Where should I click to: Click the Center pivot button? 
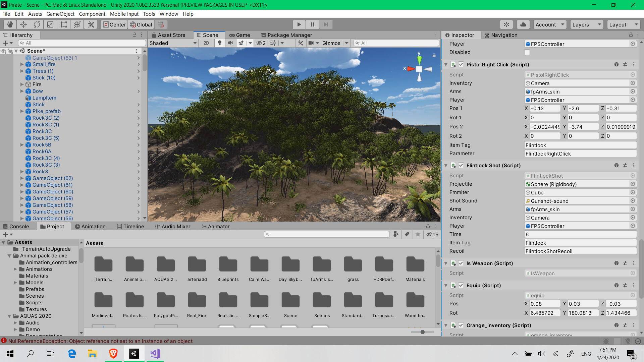click(114, 24)
